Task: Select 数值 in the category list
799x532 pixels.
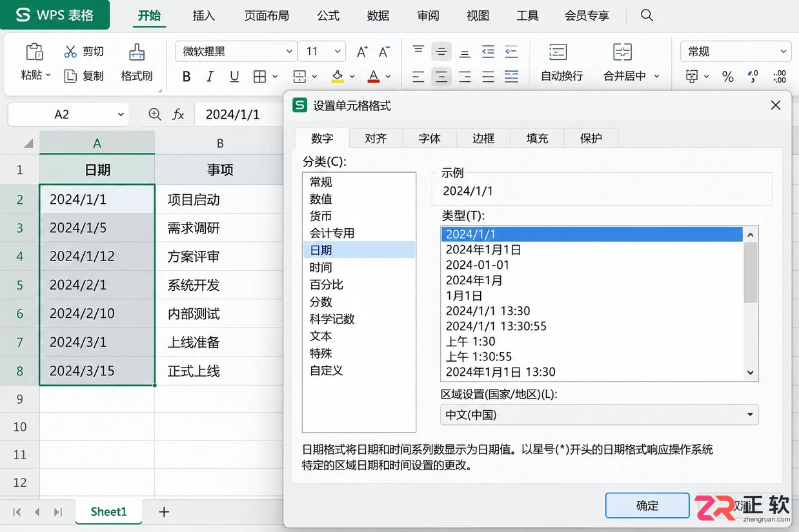Action: pyautogui.click(x=359, y=199)
